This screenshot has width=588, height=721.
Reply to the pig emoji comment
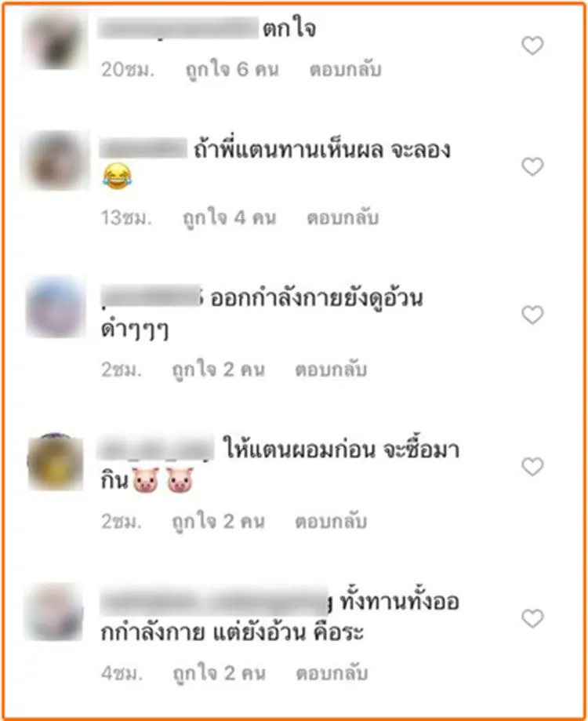click(331, 521)
